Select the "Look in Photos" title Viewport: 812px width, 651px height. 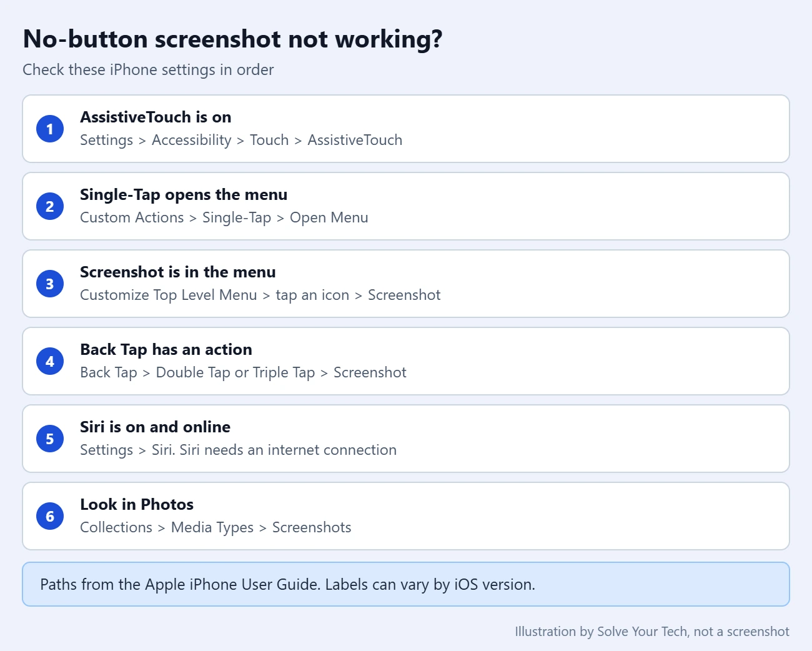pos(137,504)
